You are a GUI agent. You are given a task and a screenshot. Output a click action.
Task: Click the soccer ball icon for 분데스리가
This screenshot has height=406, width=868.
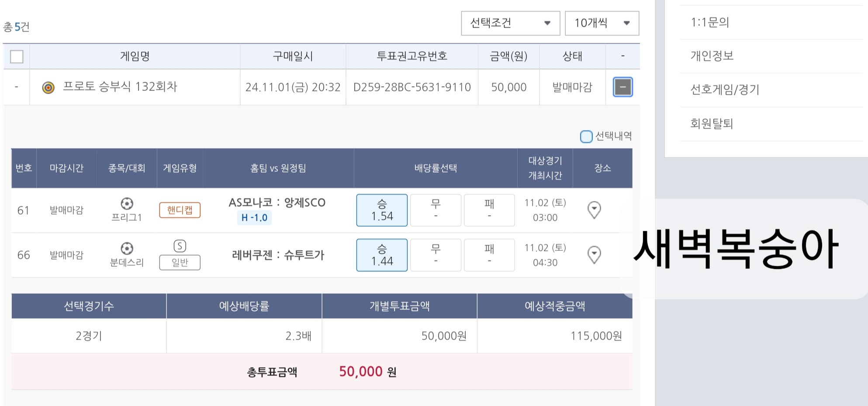(x=127, y=249)
